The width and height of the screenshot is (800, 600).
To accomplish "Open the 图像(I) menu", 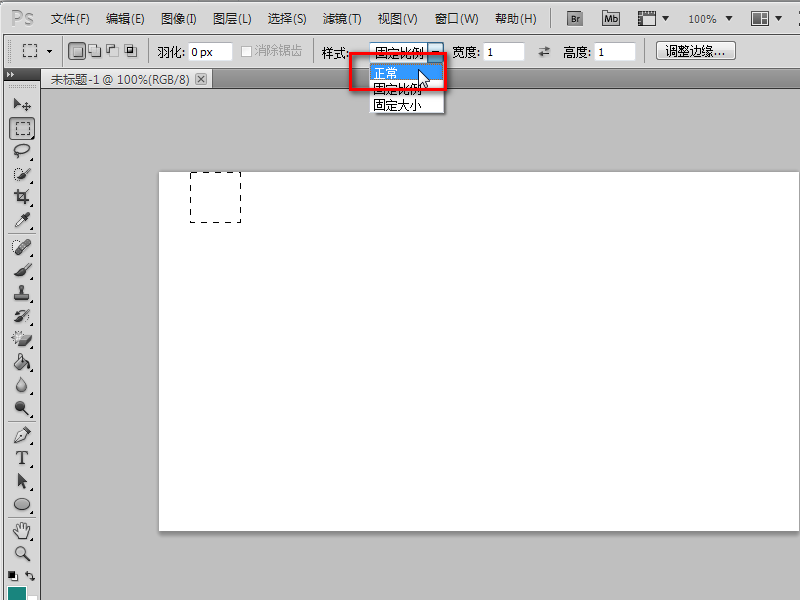I will tap(179, 19).
